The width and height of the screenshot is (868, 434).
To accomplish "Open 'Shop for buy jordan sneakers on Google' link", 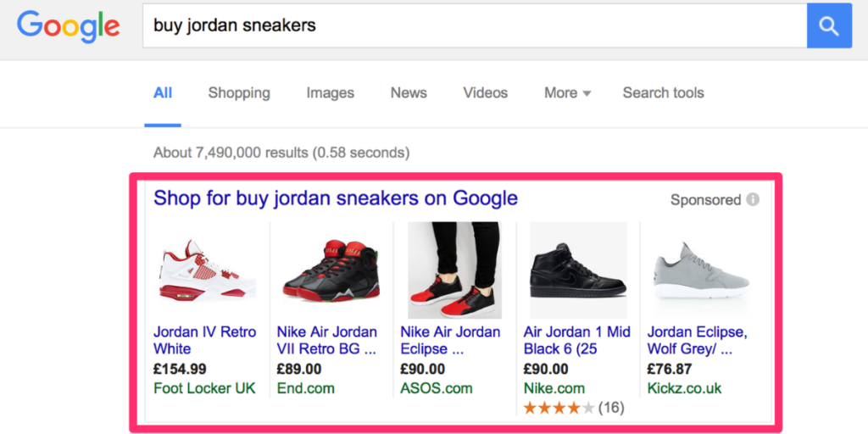I will 335,198.
